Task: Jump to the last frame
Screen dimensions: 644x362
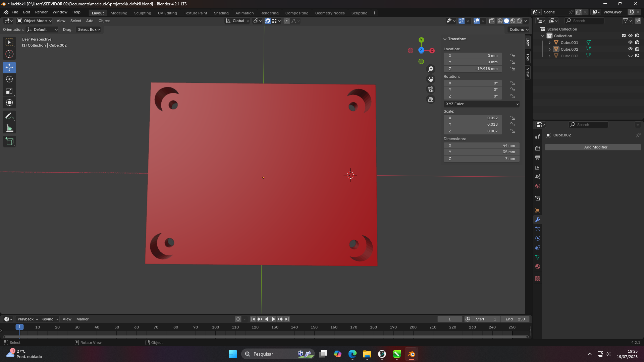Action: coord(287,319)
